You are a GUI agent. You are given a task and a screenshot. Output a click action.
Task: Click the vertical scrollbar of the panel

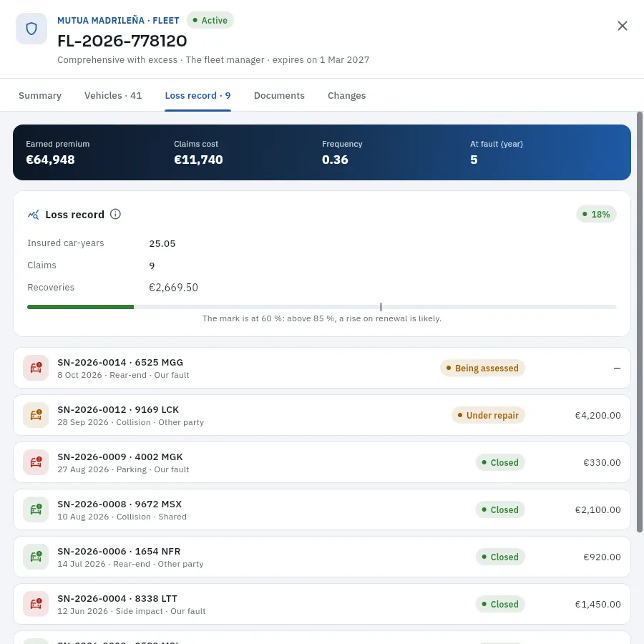point(640,323)
